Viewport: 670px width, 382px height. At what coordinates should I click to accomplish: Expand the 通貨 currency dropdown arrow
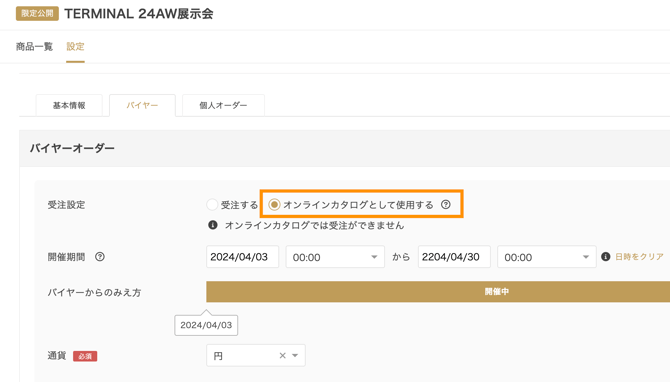[x=295, y=356]
